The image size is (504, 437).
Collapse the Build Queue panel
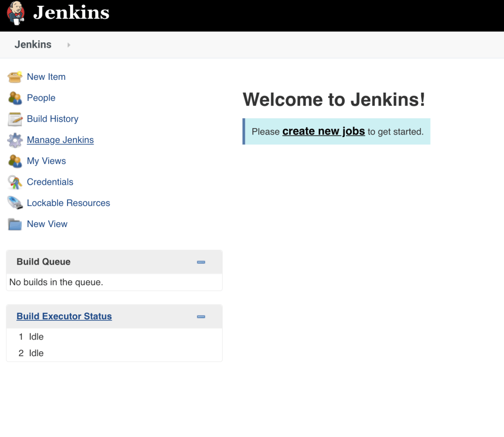click(x=201, y=262)
